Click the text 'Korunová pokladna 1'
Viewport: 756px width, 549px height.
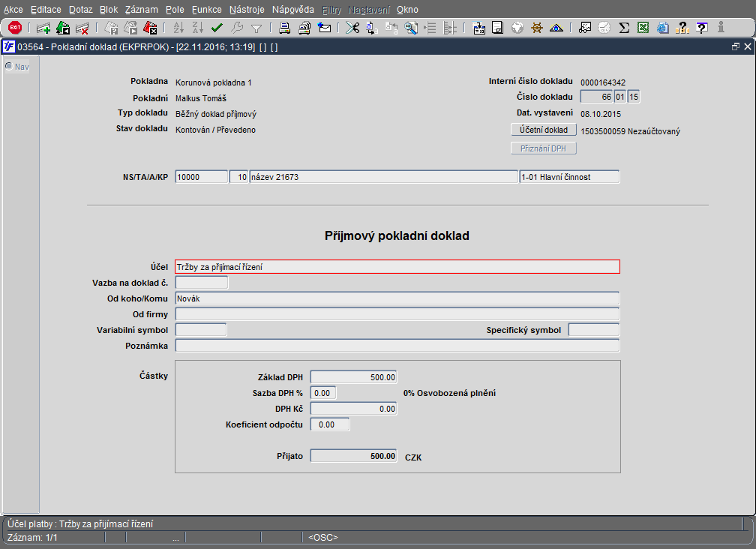tap(214, 82)
